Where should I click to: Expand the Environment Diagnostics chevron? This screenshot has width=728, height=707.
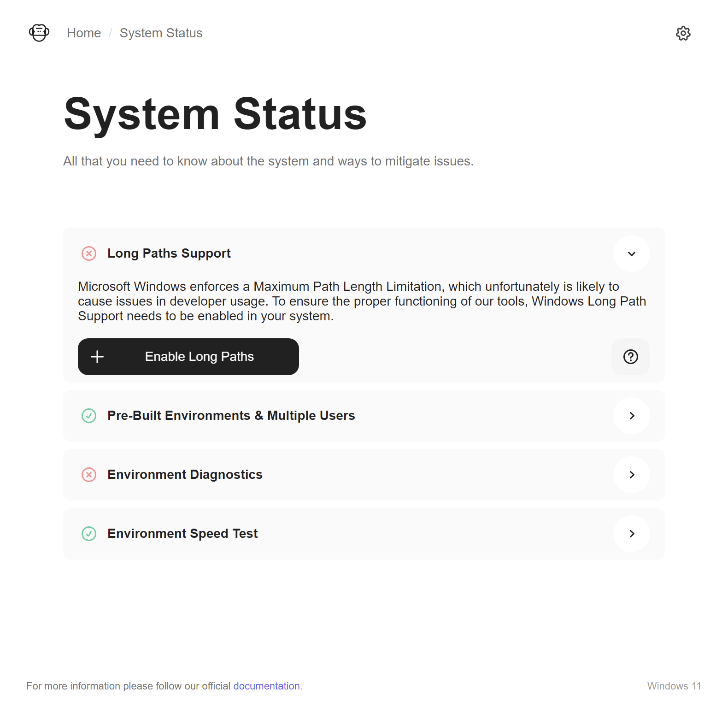coord(632,475)
